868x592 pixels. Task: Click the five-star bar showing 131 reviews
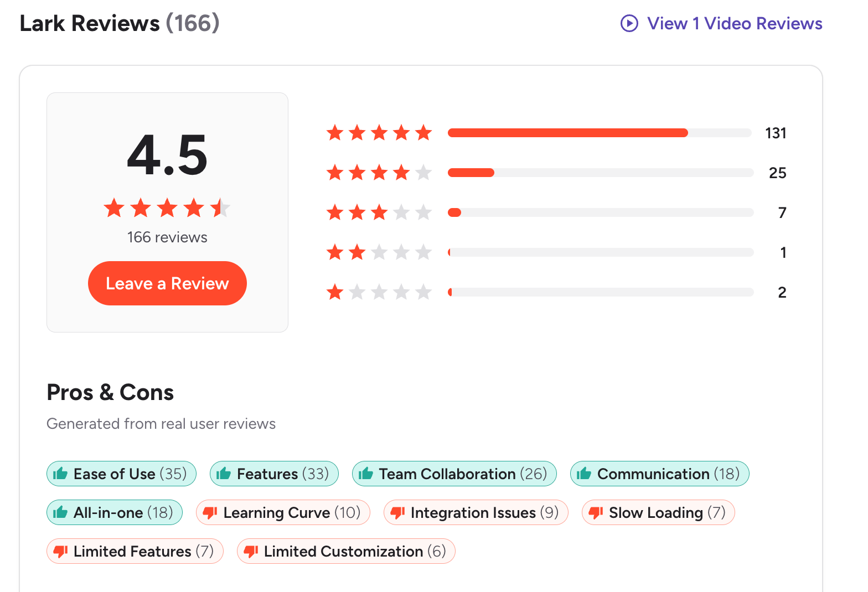600,133
